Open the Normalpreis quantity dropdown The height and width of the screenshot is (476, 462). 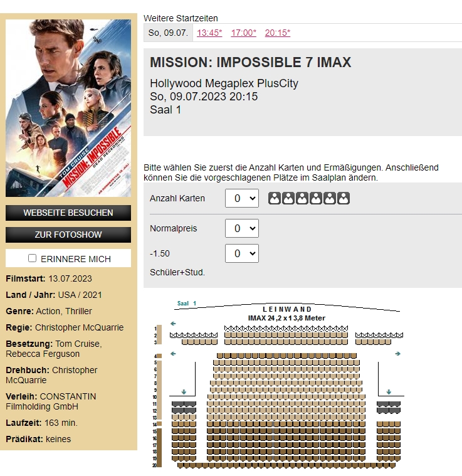(x=241, y=229)
